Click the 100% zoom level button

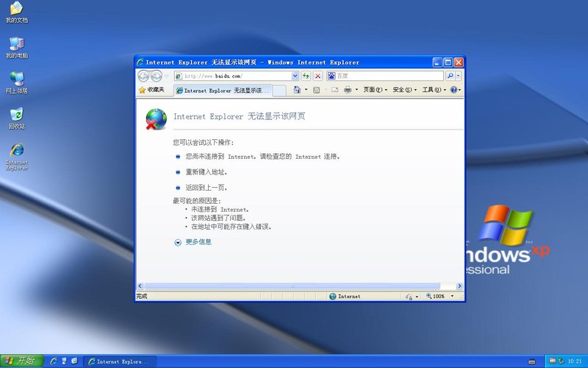[435, 297]
